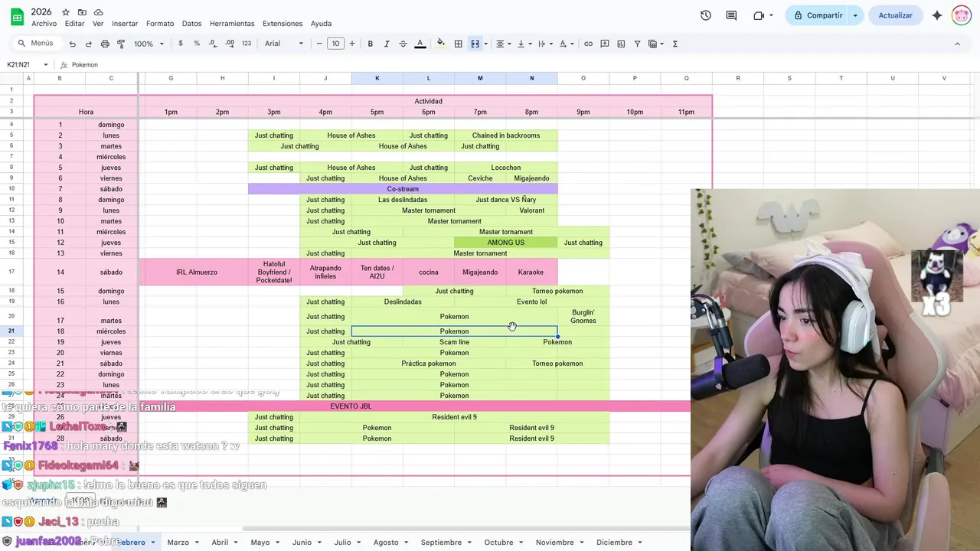Image resolution: width=980 pixels, height=551 pixels.
Task: Open the comments panel
Action: [x=731, y=15]
